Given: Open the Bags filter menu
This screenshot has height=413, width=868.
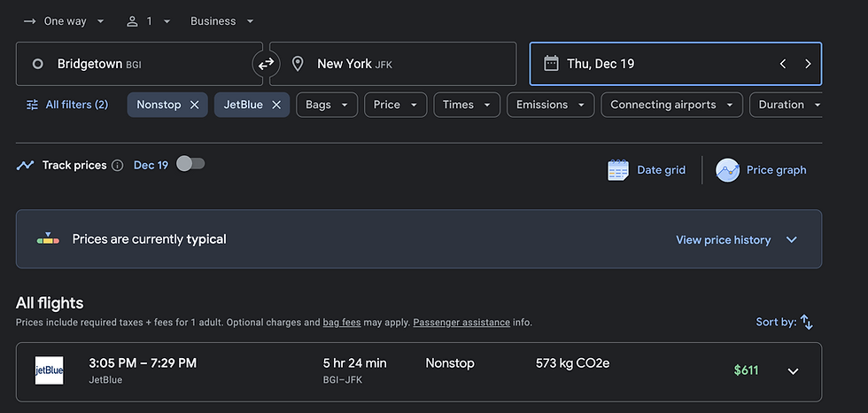Looking at the screenshot, I should click(327, 105).
